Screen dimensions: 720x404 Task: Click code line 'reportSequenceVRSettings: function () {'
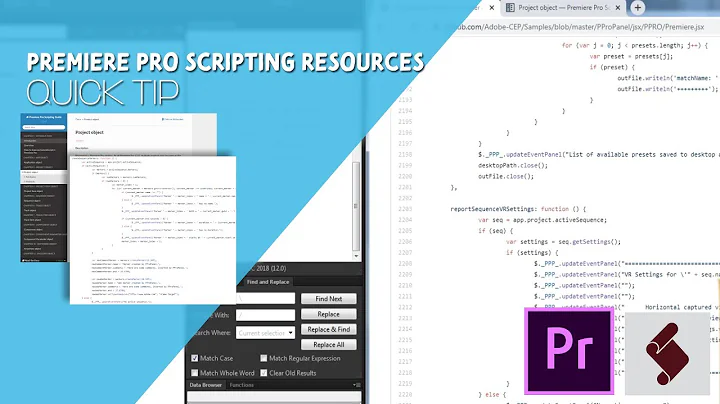(518, 209)
